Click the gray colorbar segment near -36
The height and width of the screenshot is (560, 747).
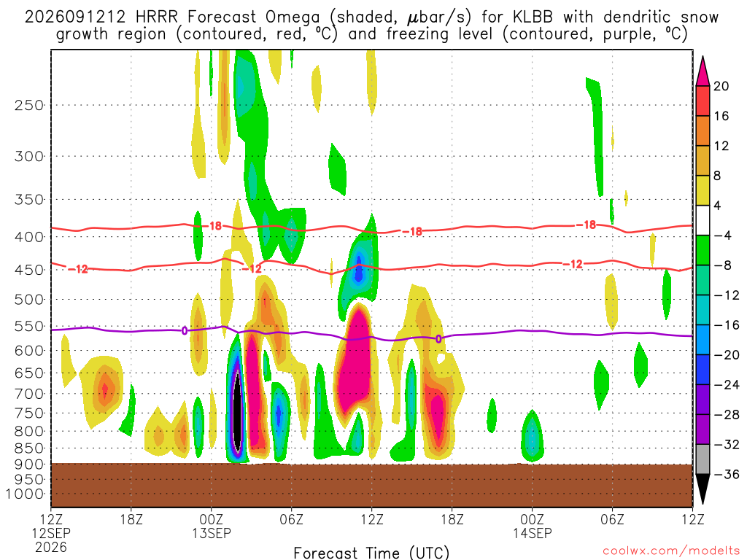click(703, 459)
